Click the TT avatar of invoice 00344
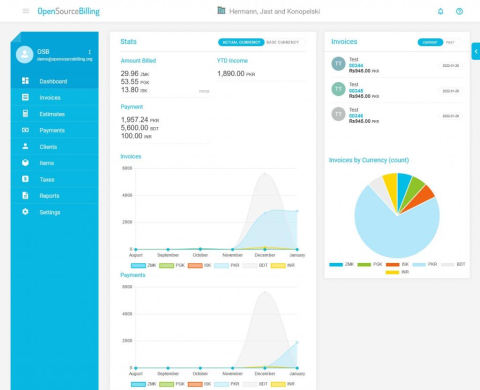This screenshot has height=390, width=480. (338, 64)
